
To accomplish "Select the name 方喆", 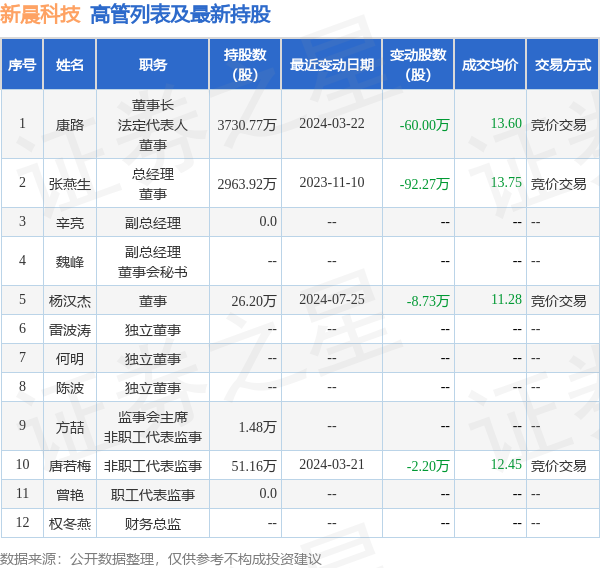I will 70,427.
